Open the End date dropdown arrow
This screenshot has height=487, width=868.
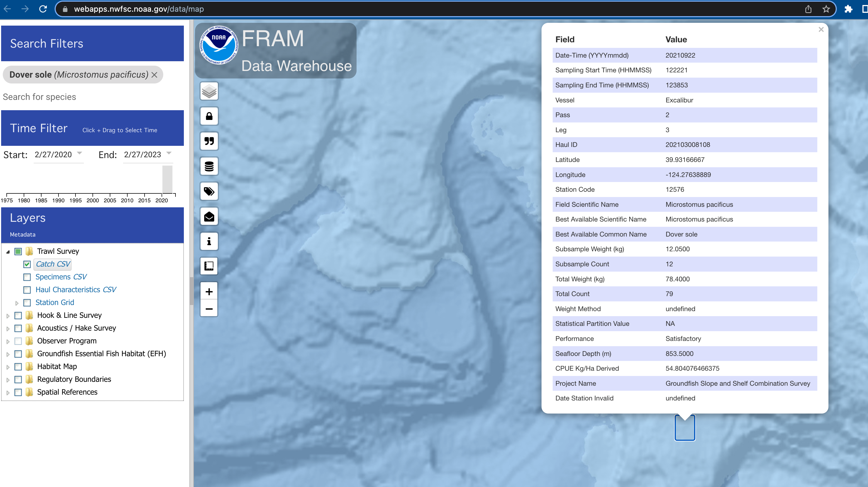(169, 153)
